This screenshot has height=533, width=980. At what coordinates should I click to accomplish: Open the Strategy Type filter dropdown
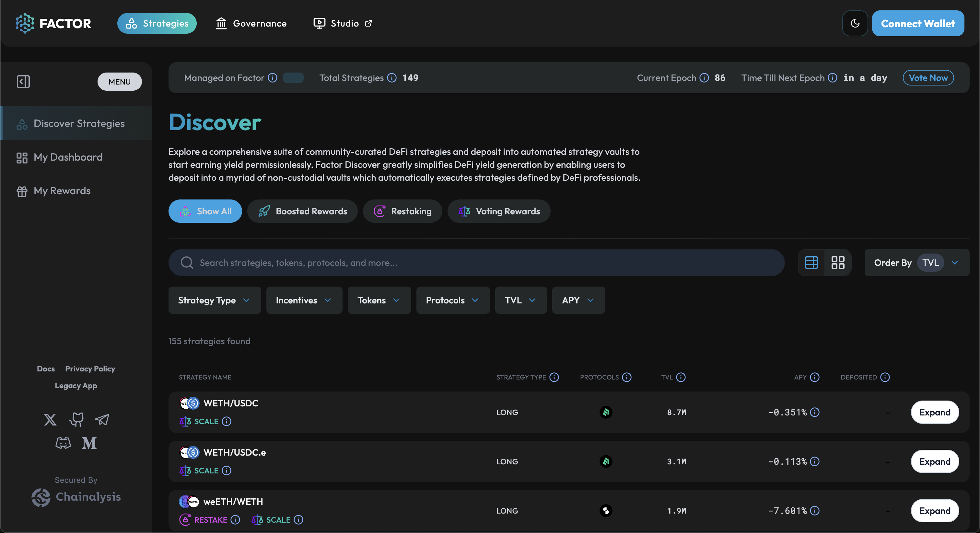[215, 300]
